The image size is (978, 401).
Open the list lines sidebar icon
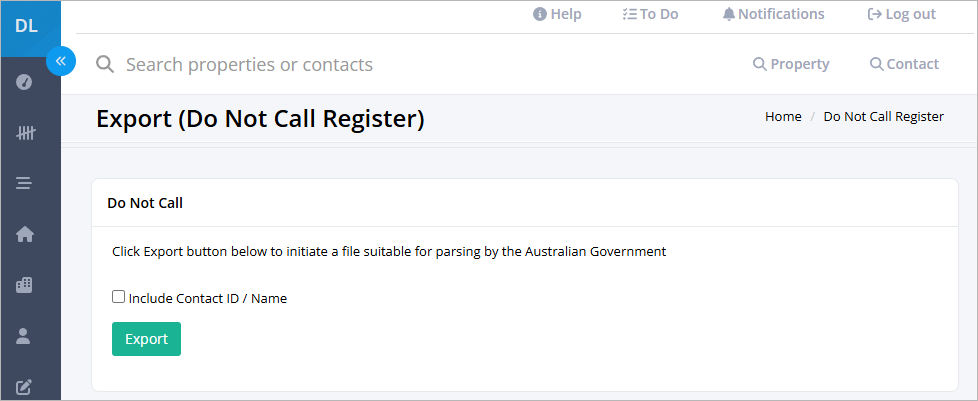pos(24,183)
